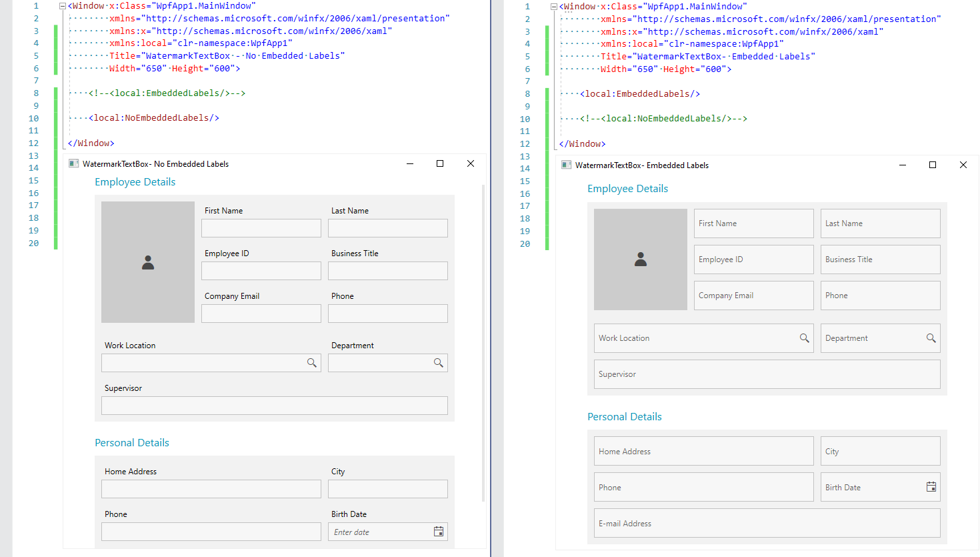980x557 pixels.
Task: Click person photo placeholder in Embedded Labels window
Action: 641,259
